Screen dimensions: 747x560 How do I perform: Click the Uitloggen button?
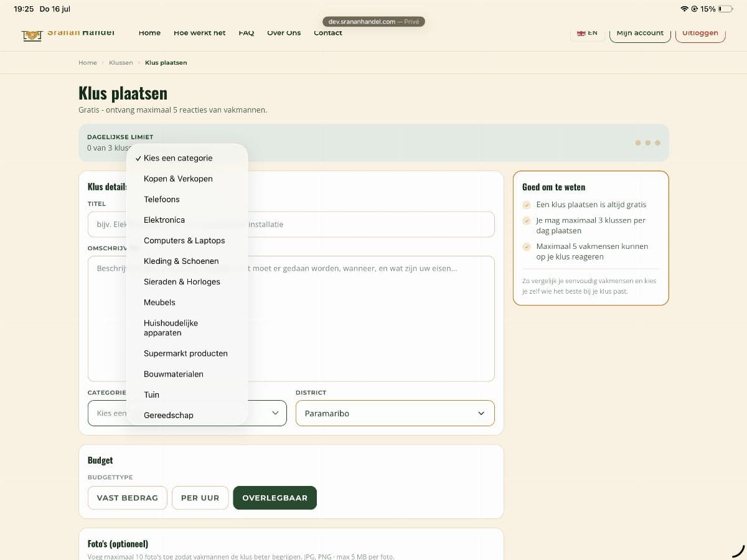point(700,33)
